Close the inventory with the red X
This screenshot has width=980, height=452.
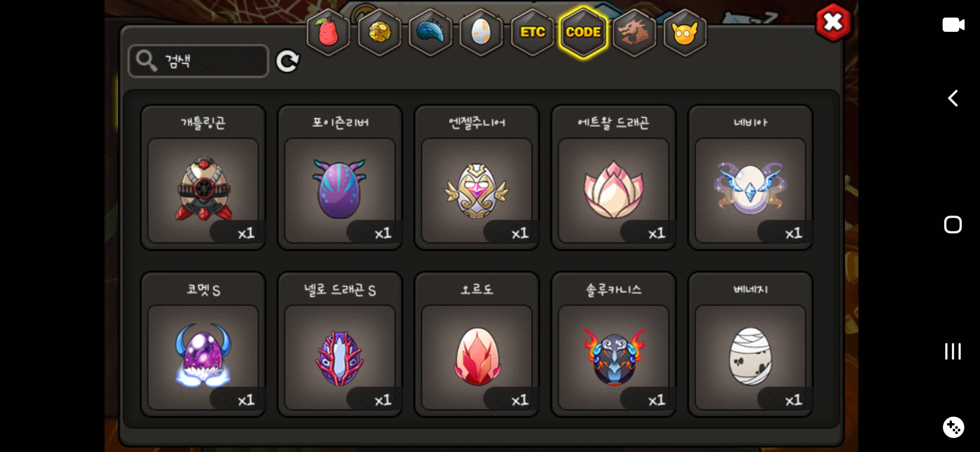pos(833,23)
